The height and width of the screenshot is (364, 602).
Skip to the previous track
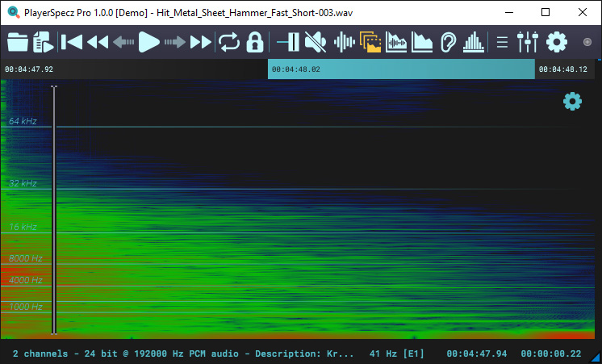pyautogui.click(x=72, y=42)
